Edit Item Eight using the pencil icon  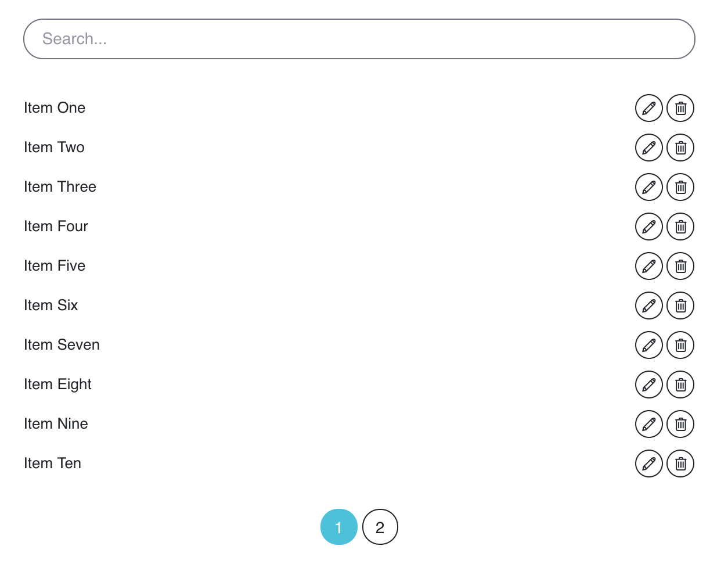[648, 385]
